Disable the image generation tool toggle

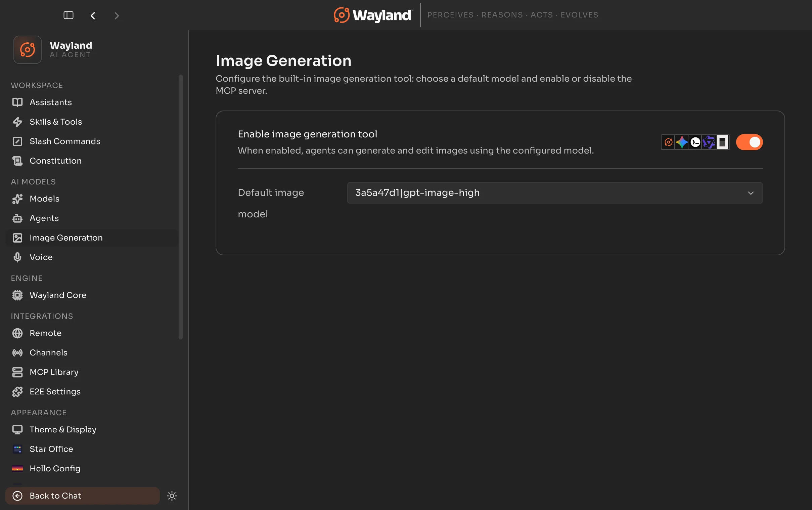(749, 142)
